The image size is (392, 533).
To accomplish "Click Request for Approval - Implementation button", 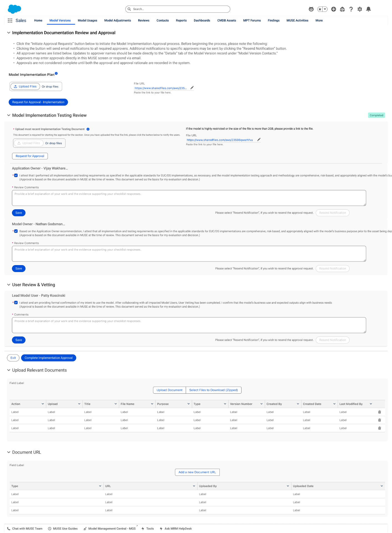I will (x=38, y=102).
